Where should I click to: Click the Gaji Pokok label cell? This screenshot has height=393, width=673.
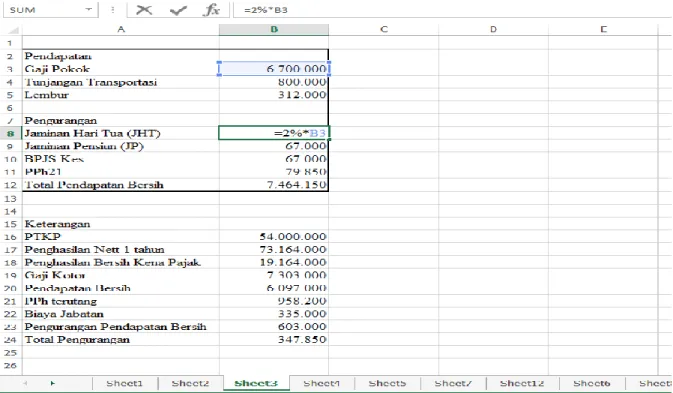click(x=121, y=69)
